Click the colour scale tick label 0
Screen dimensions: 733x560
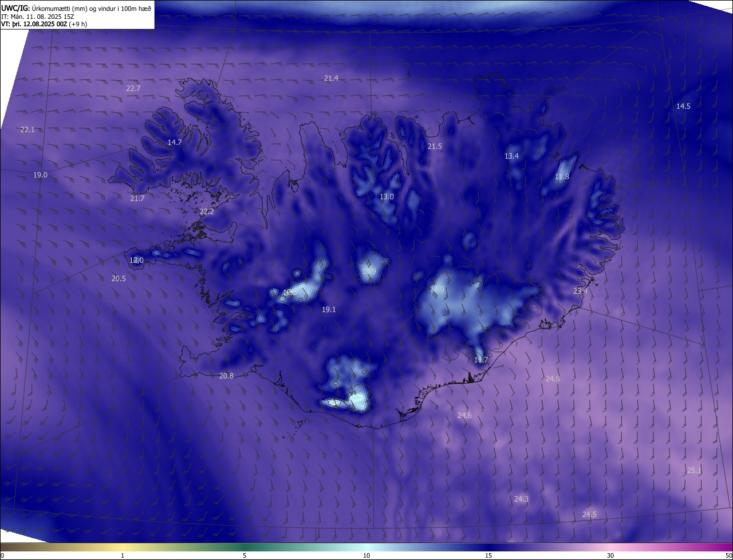(x=2, y=555)
